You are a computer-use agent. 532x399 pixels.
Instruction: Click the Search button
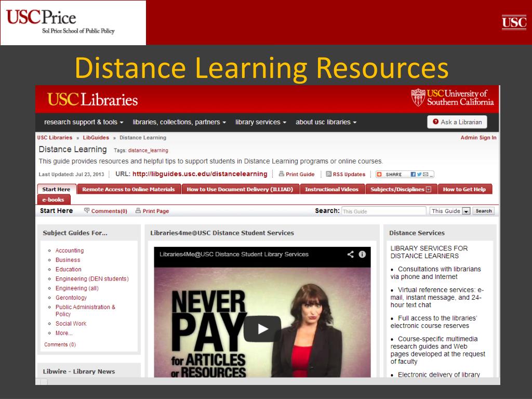[x=484, y=211]
